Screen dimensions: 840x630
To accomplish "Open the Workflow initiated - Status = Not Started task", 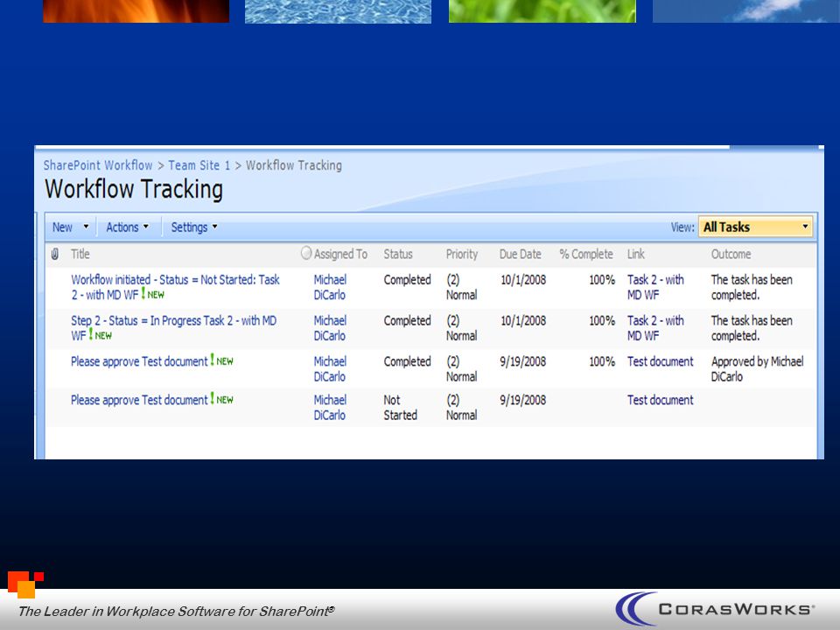I will click(175, 287).
